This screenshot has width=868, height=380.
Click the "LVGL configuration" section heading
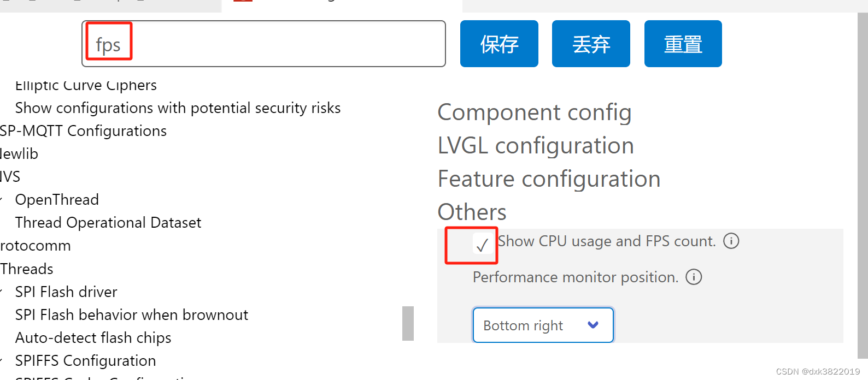coord(536,146)
